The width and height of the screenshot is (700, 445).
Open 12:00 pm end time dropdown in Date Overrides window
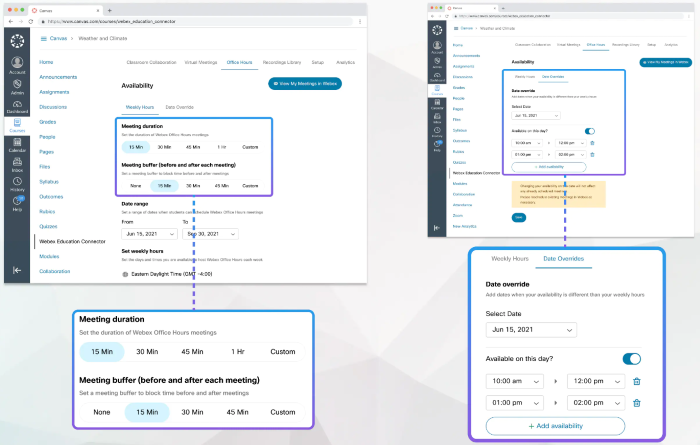click(x=570, y=143)
